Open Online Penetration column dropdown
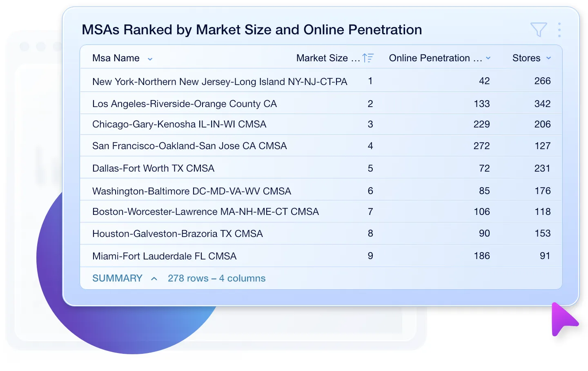This screenshot has width=588, height=371. [x=488, y=58]
